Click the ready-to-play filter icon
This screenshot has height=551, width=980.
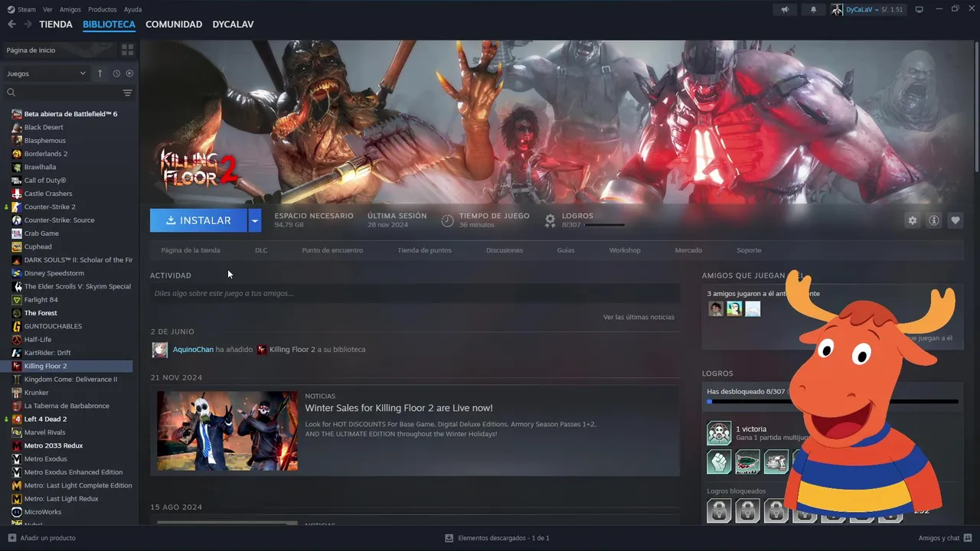click(129, 73)
